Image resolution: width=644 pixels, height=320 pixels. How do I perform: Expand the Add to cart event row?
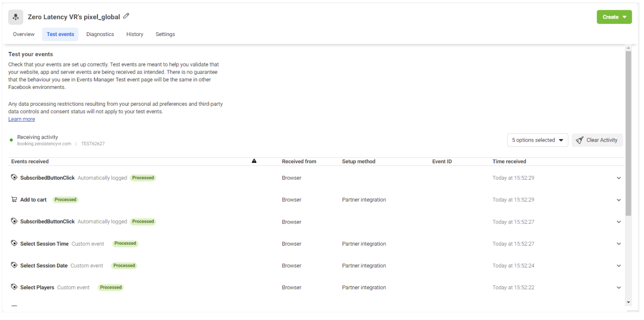(619, 200)
